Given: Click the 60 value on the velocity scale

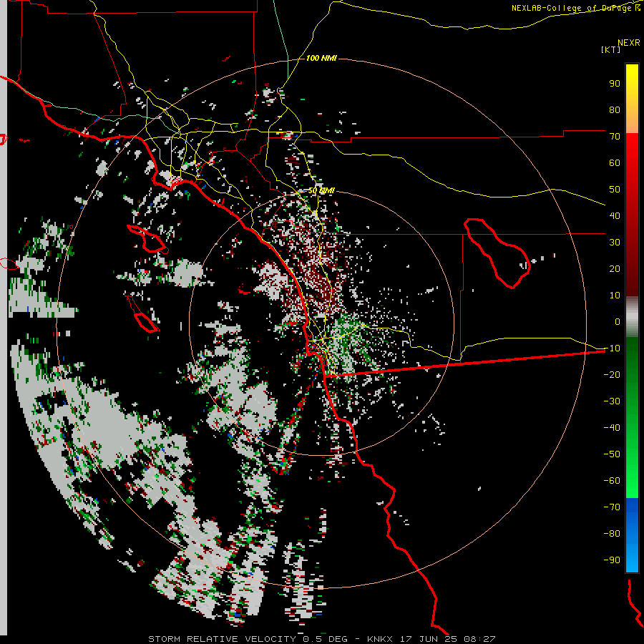Looking at the screenshot, I should pyautogui.click(x=615, y=162).
